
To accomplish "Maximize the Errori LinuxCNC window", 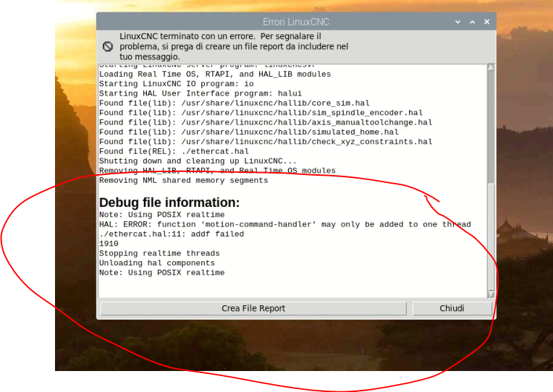I will click(472, 22).
